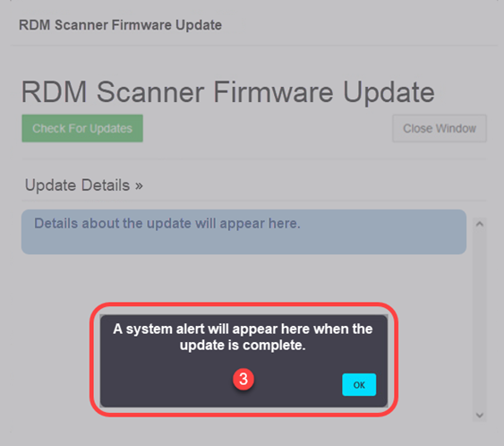Click the "update is complete." text line
504x446 pixels.
click(x=243, y=346)
